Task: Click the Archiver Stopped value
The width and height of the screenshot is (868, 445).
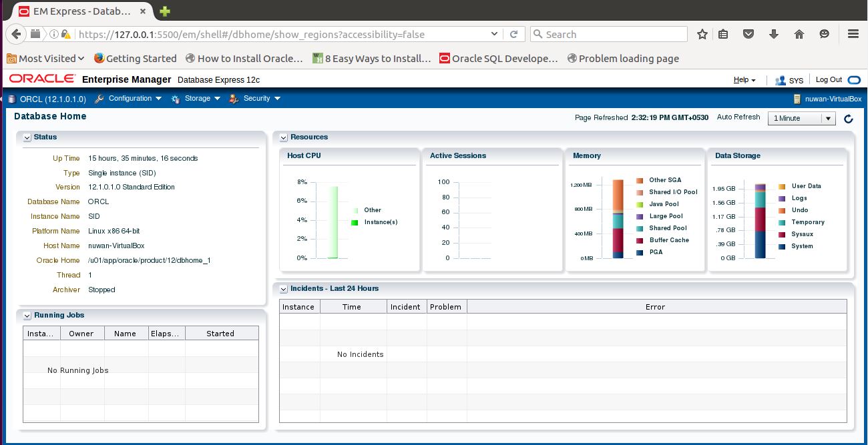Action: (101, 290)
